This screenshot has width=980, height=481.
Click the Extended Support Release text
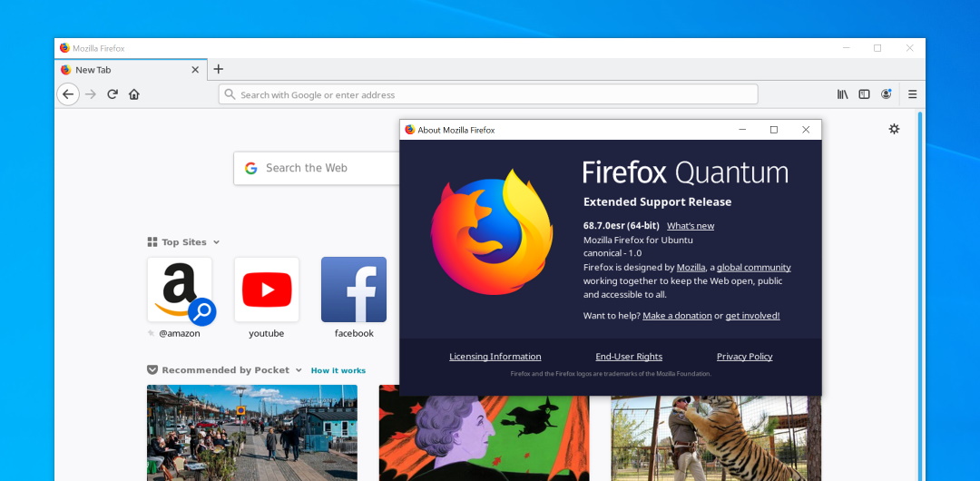point(658,202)
